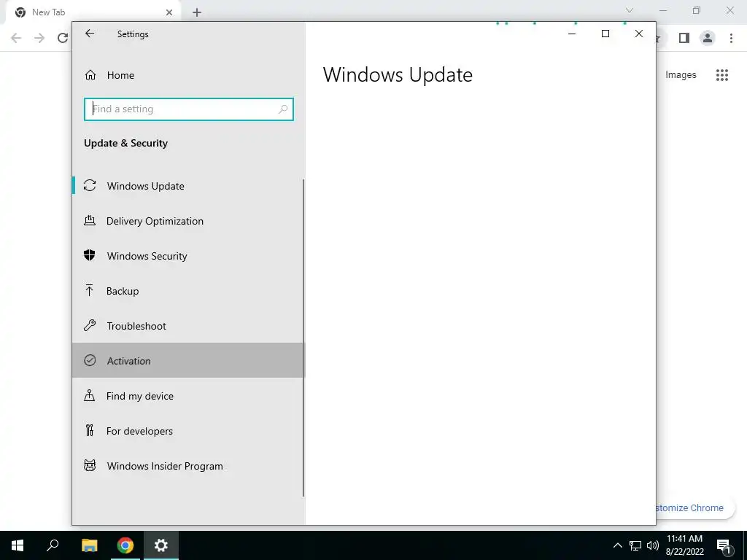Open Find my device

pos(188,396)
